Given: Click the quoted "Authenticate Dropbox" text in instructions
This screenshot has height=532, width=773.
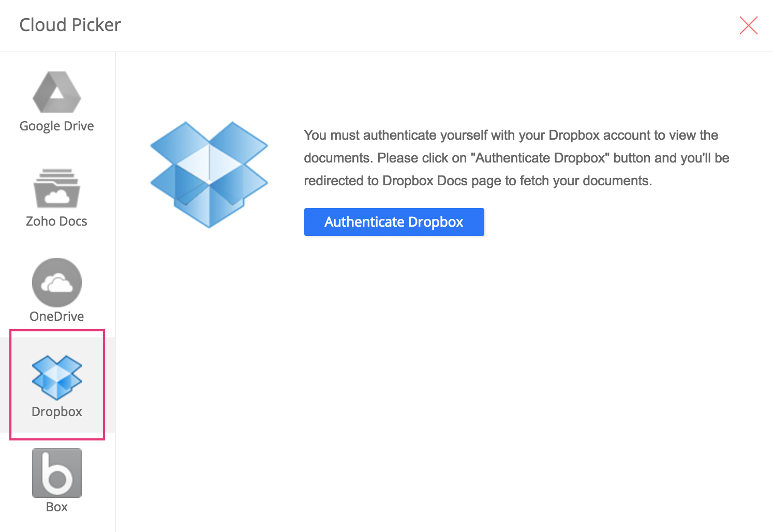Looking at the screenshot, I should point(540,158).
